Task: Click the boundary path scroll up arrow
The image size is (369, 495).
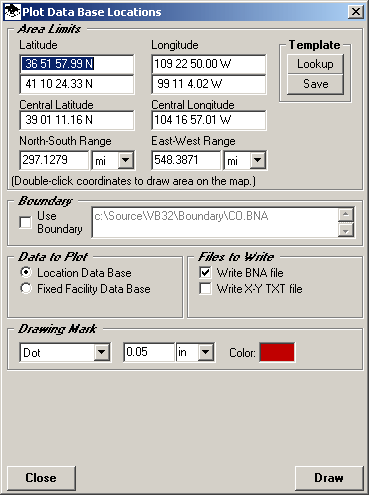Action: pos(346,215)
